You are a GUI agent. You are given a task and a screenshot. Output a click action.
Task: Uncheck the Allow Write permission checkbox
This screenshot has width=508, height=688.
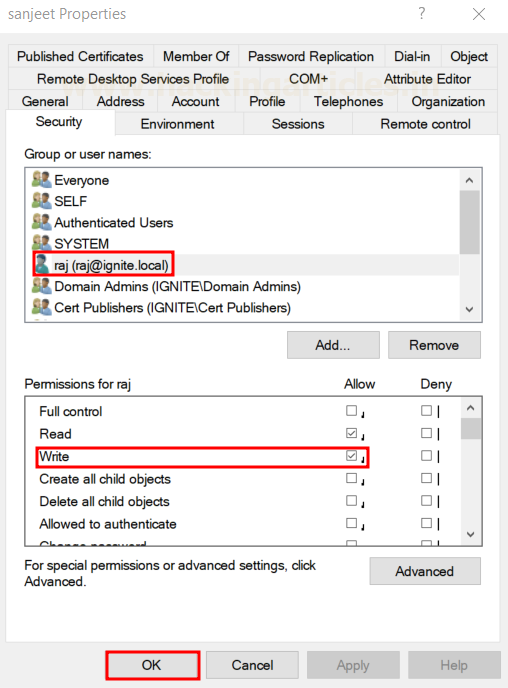click(x=351, y=455)
